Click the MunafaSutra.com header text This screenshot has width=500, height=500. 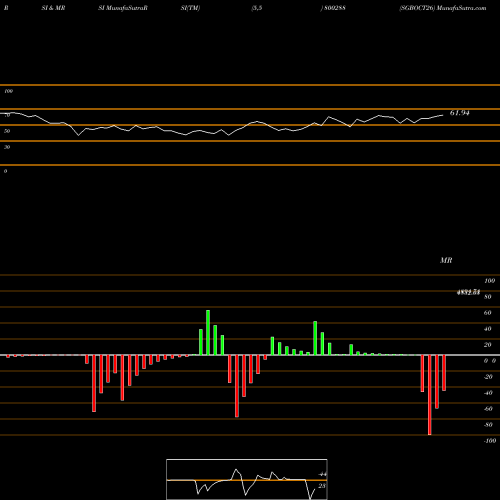coord(461,8)
